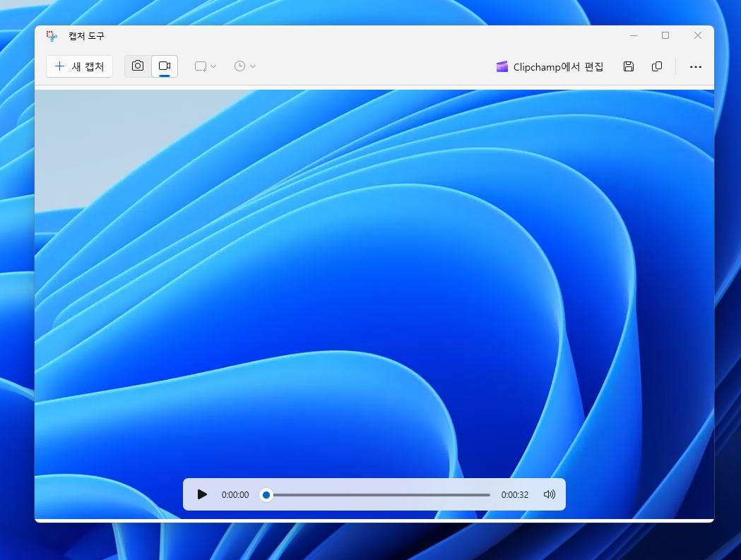Switch to screenshot camera mode
Viewport: 741px width, 560px height.
point(138,66)
